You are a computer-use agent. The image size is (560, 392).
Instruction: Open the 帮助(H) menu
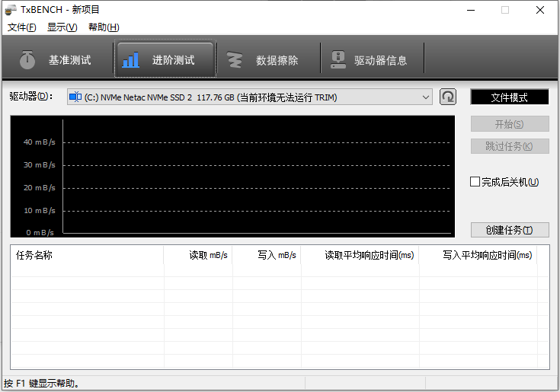point(104,27)
